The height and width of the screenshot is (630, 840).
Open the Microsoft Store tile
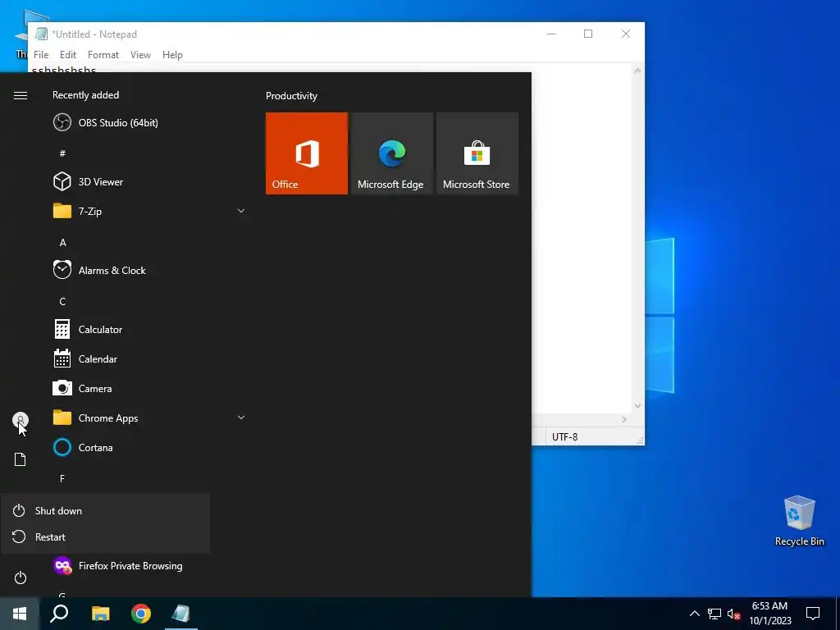click(477, 153)
